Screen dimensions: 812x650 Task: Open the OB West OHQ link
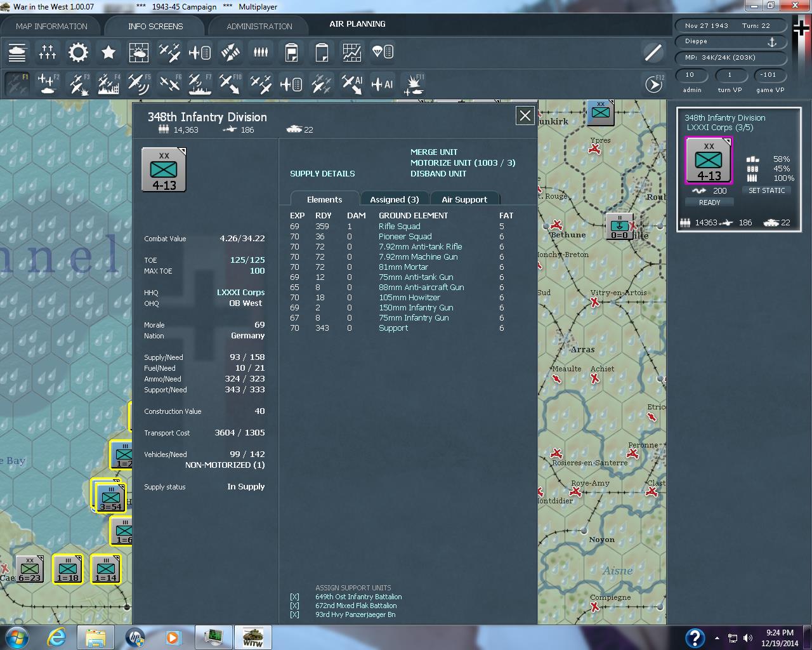click(x=246, y=303)
